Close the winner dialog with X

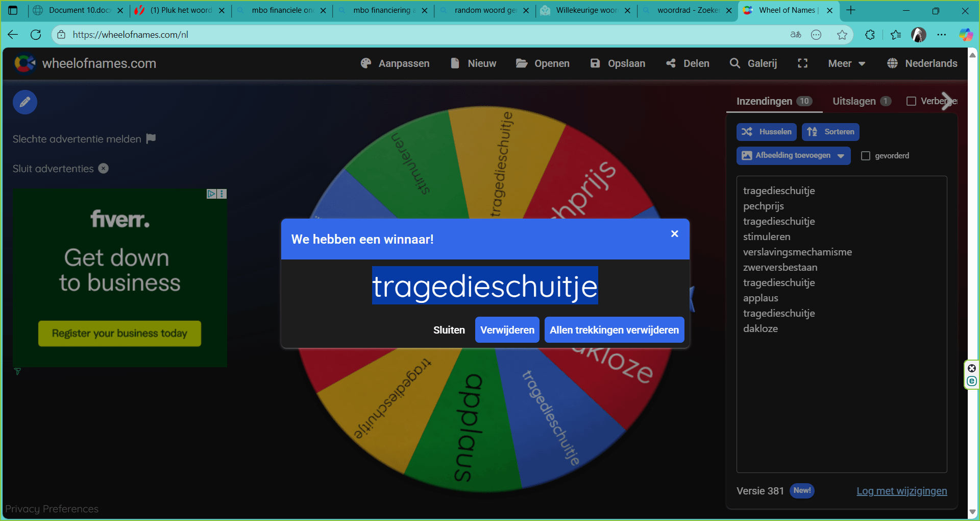[x=674, y=234]
